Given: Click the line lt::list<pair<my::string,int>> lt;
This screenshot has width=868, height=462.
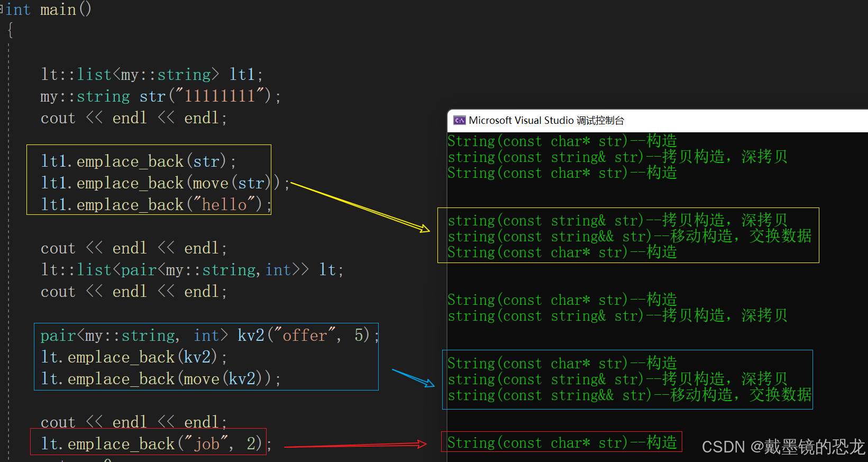Looking at the screenshot, I should click(192, 270).
